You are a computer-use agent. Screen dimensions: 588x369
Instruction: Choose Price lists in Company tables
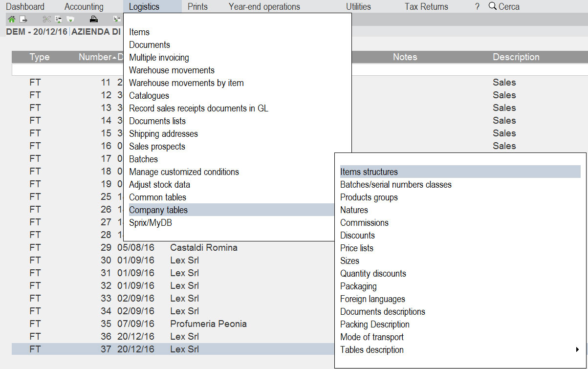357,248
